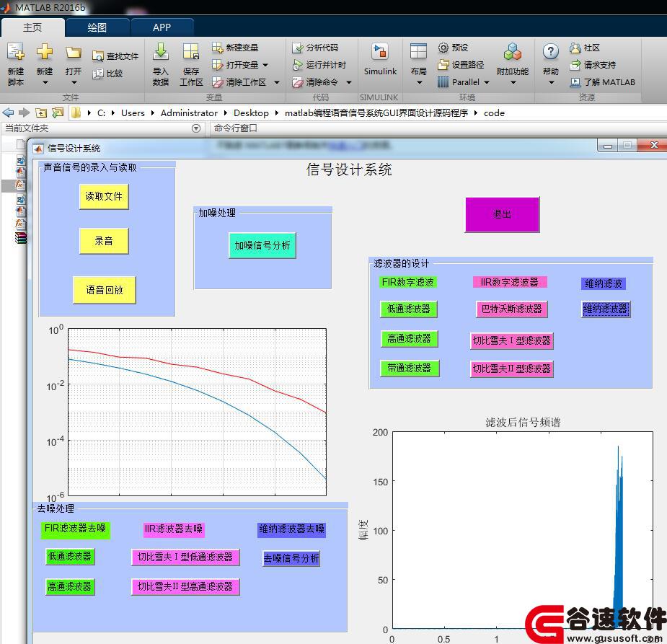The image size is (667, 644).
Task: Click Learn MATLAB (了解 MATLAB) icon
Action: click(575, 82)
